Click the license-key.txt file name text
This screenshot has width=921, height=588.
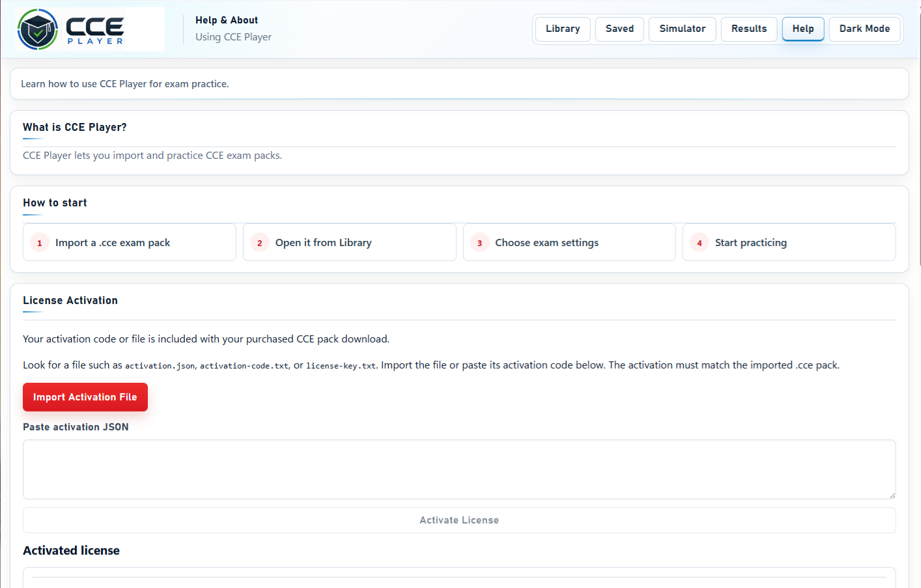[x=341, y=366]
